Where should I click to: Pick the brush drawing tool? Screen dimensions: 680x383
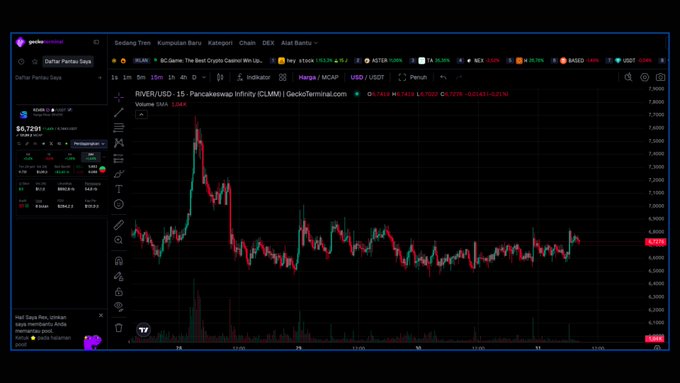coord(118,174)
